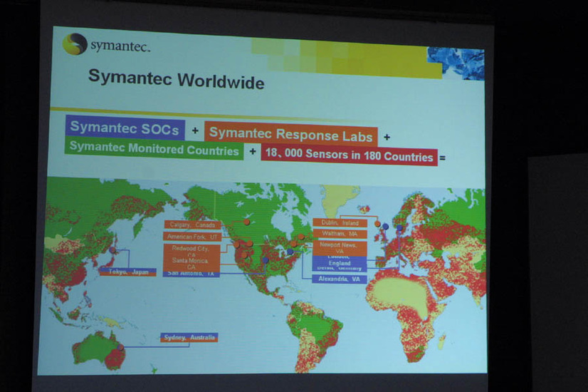Image resolution: width=588 pixels, height=392 pixels.
Task: Click the red '18,000 Sensors in 180 Countries' box
Action: tap(349, 155)
